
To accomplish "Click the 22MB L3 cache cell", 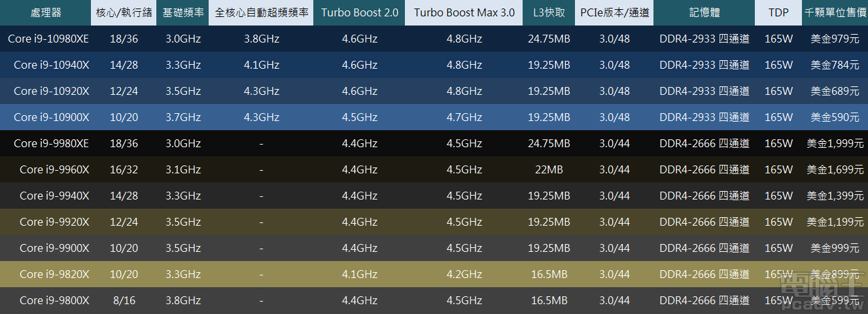I will tap(549, 169).
